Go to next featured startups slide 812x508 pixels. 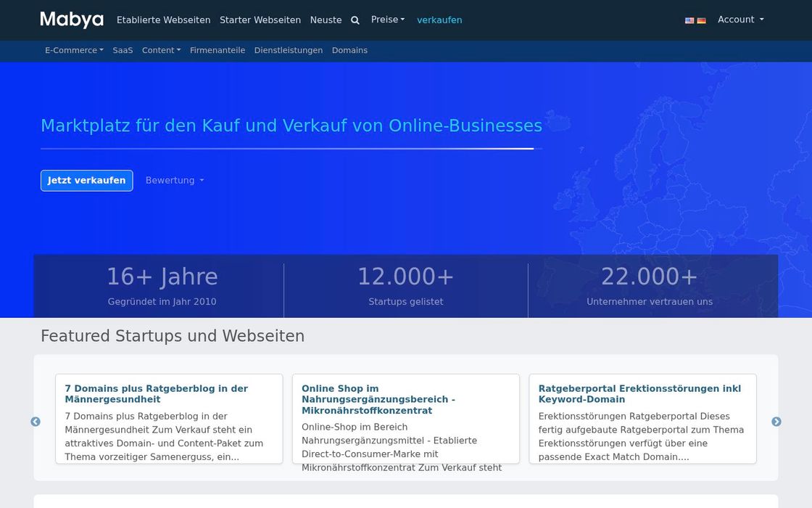[776, 422]
